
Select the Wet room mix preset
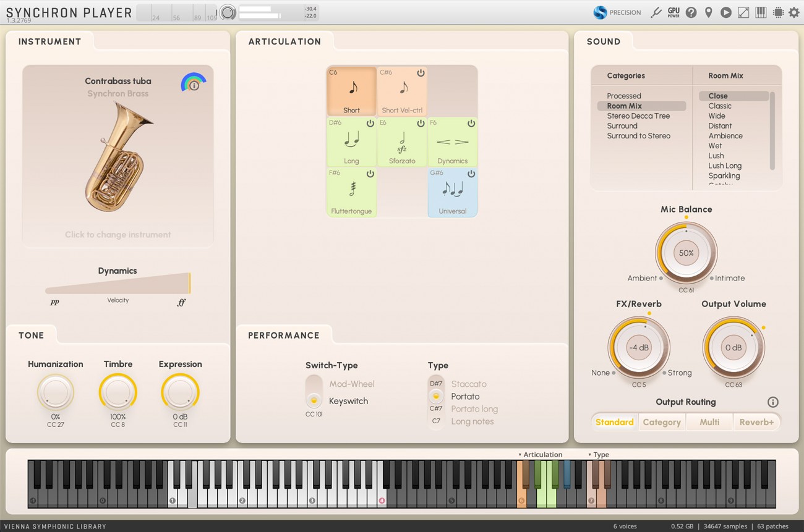(716, 146)
